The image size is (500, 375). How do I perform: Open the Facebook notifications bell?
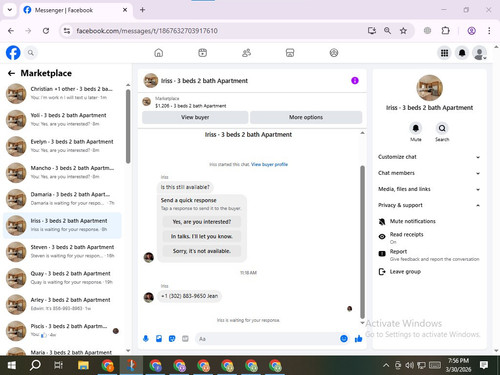(462, 53)
